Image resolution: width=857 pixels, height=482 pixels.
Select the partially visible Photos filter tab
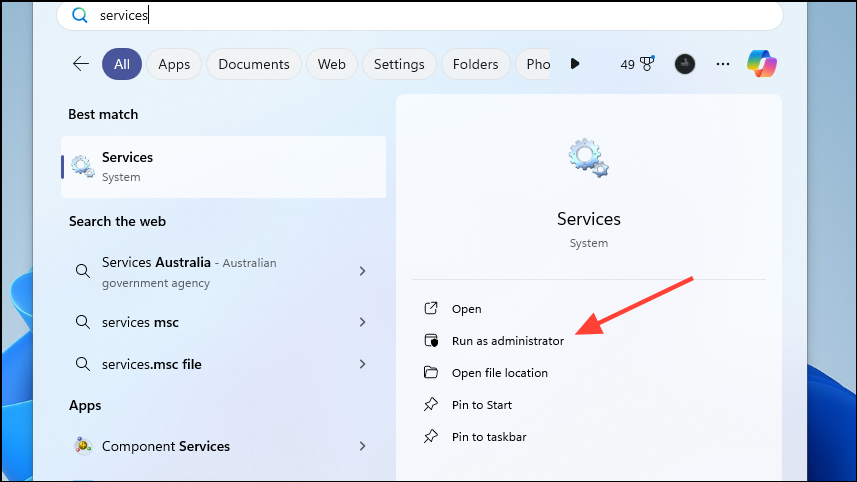533,64
